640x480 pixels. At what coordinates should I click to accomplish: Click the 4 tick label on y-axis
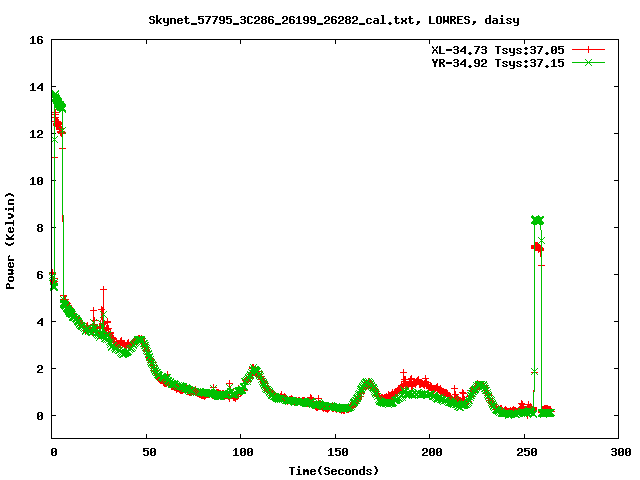[x=40, y=322]
